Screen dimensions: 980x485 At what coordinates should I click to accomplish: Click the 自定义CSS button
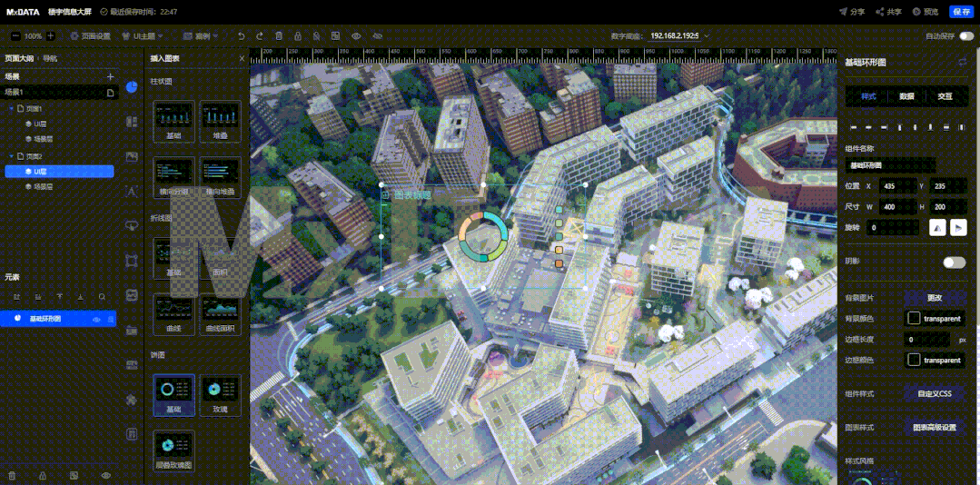[935, 394]
